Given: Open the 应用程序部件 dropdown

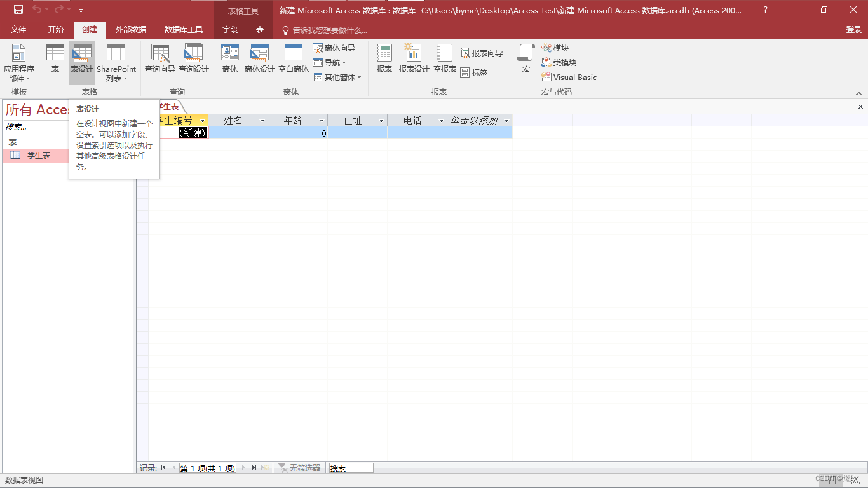Looking at the screenshot, I should [19, 64].
